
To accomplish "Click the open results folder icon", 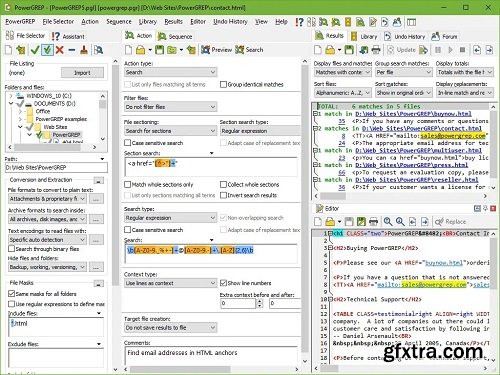I will [x=330, y=50].
